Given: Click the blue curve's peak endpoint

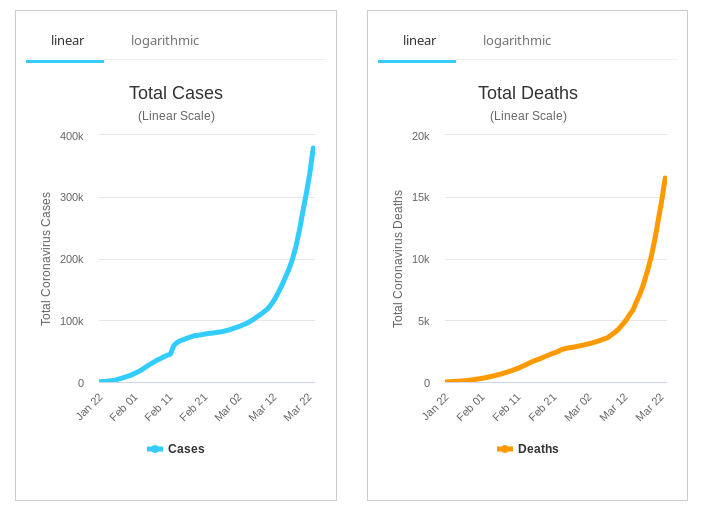Looking at the screenshot, I should click(x=313, y=149).
